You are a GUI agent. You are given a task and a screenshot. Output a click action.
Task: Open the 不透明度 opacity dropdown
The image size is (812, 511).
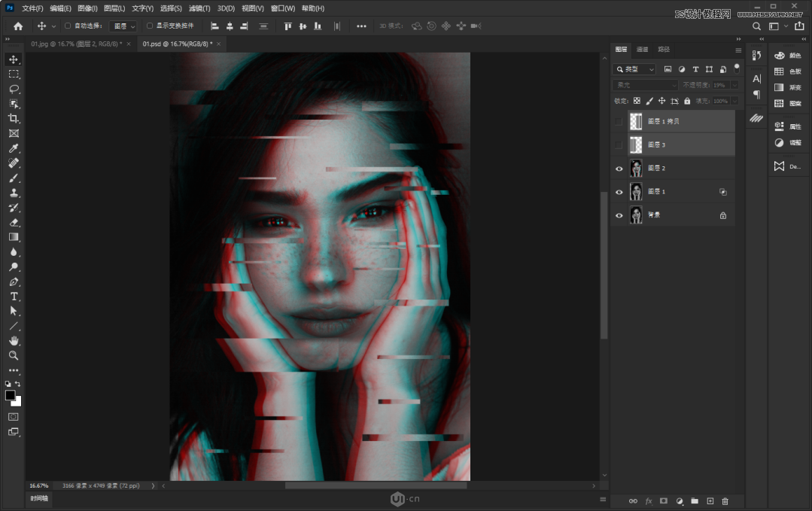coord(734,84)
